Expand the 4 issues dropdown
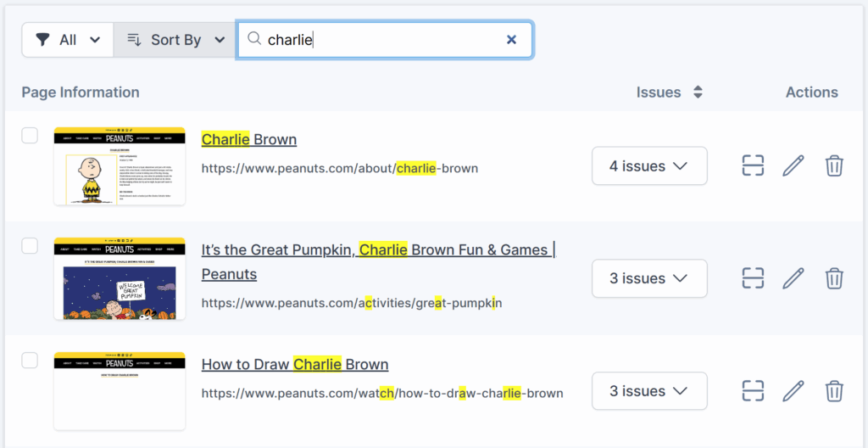This screenshot has width=868, height=448. click(649, 165)
